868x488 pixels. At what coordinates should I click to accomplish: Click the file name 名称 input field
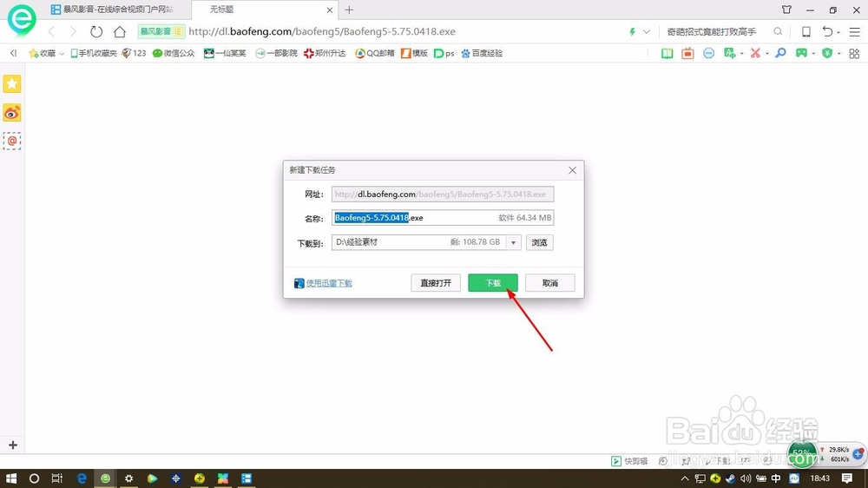(x=443, y=218)
